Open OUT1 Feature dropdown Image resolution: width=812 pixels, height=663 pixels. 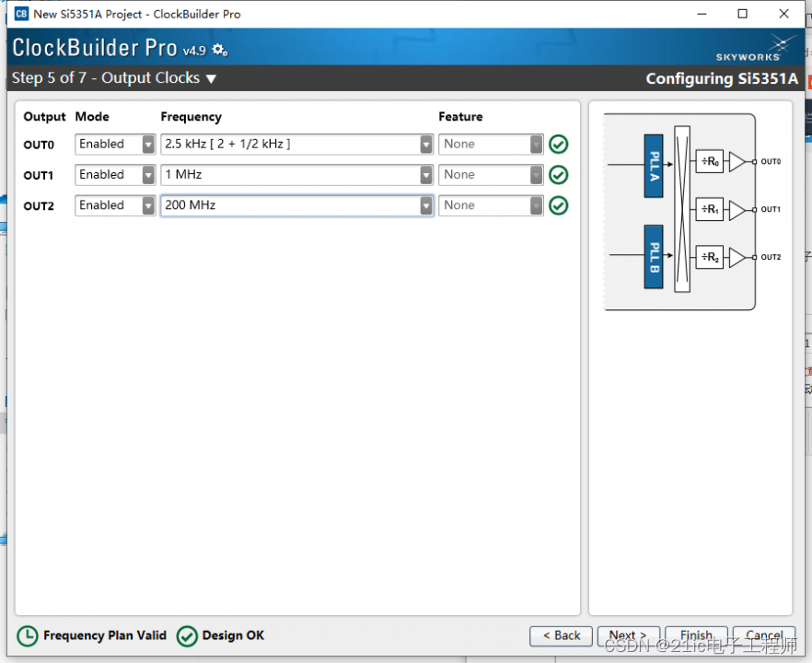click(x=491, y=175)
